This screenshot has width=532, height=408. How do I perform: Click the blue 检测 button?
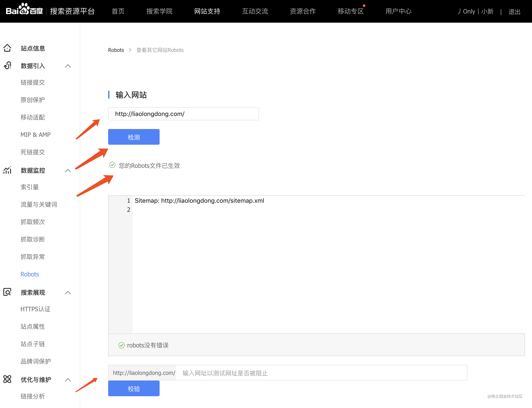tap(134, 137)
